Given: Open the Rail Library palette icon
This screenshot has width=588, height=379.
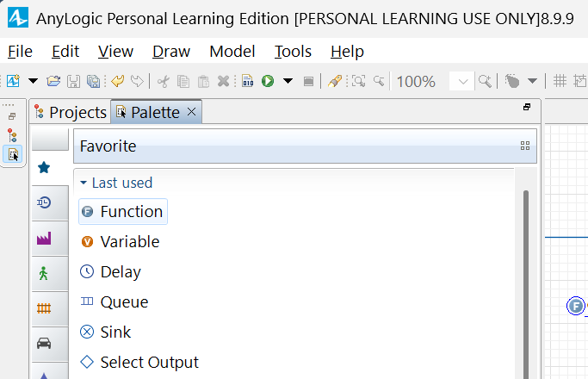Looking at the screenshot, I should pyautogui.click(x=44, y=308).
